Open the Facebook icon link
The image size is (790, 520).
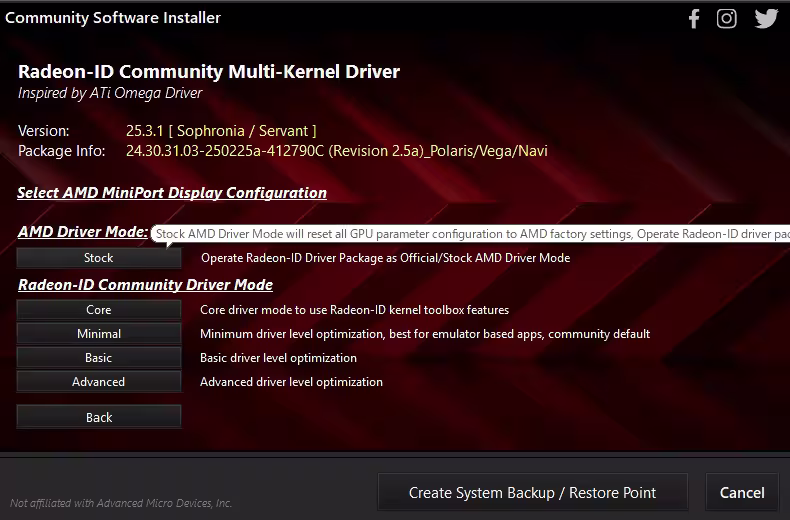coord(694,19)
